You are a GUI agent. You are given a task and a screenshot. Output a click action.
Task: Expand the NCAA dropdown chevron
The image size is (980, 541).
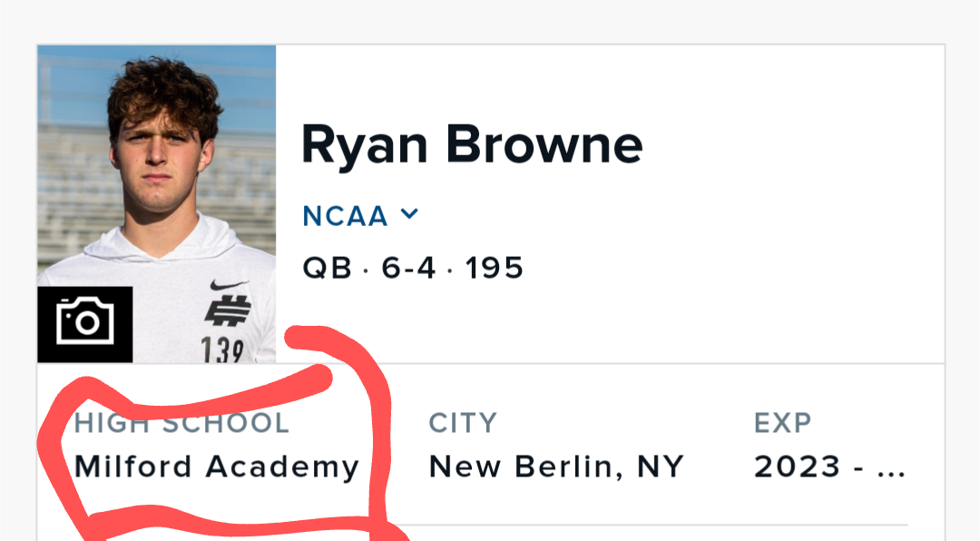point(409,214)
